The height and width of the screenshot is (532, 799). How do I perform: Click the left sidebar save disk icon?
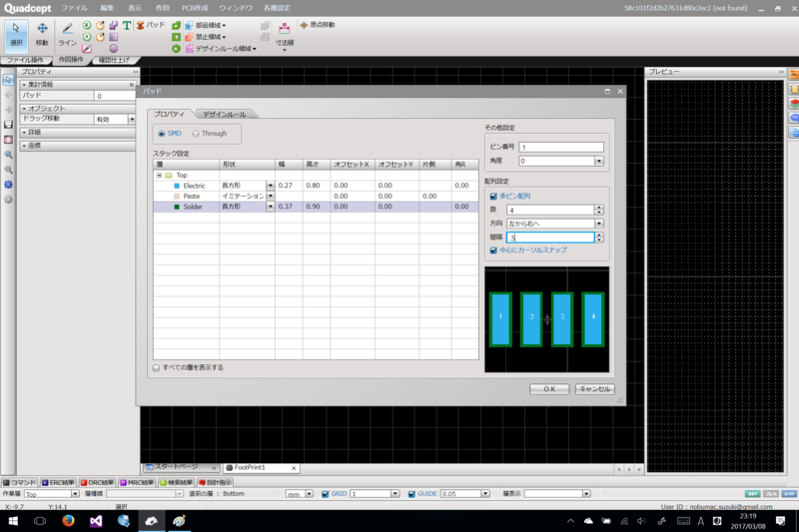pos(8,124)
